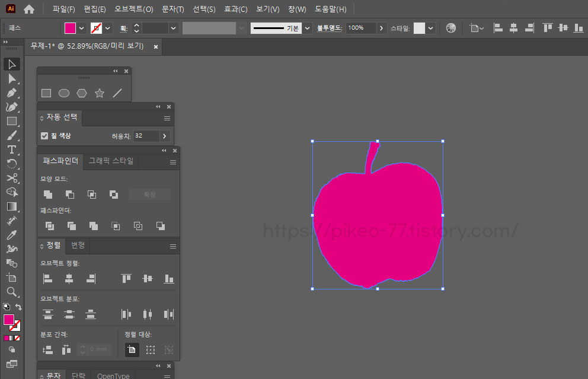Open the stroke color dropdown in control bar
The width and height of the screenshot is (588, 379).
point(108,28)
